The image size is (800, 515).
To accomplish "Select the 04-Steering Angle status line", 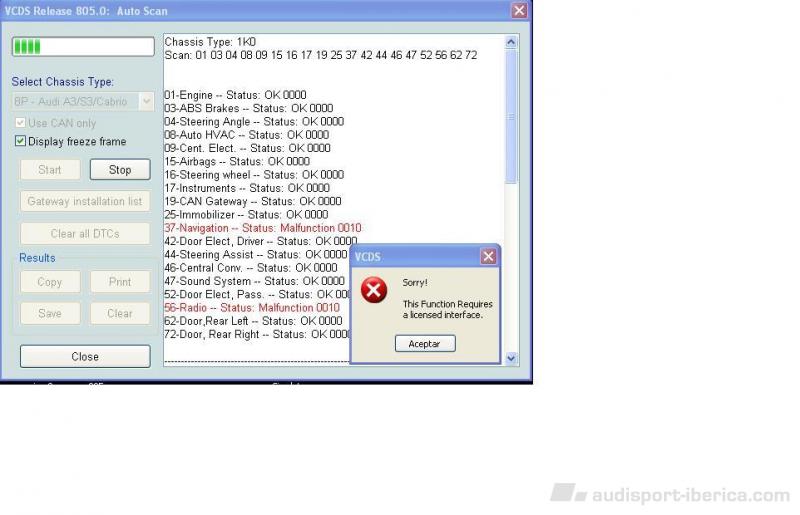I will [254, 121].
